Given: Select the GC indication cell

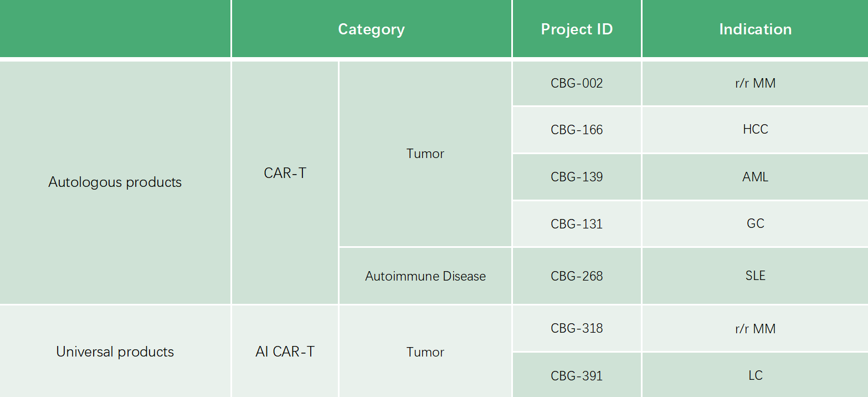Looking at the screenshot, I should click(755, 223).
